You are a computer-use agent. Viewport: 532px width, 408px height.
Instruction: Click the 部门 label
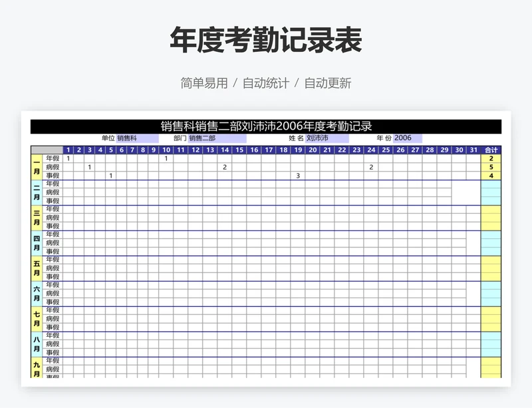coord(180,138)
